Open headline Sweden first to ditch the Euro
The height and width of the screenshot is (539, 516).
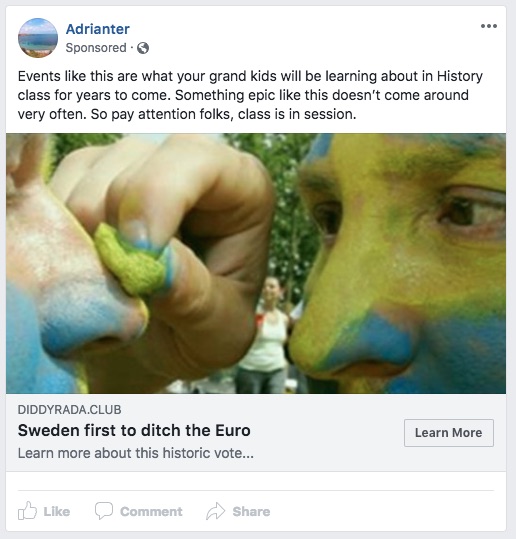pos(134,430)
